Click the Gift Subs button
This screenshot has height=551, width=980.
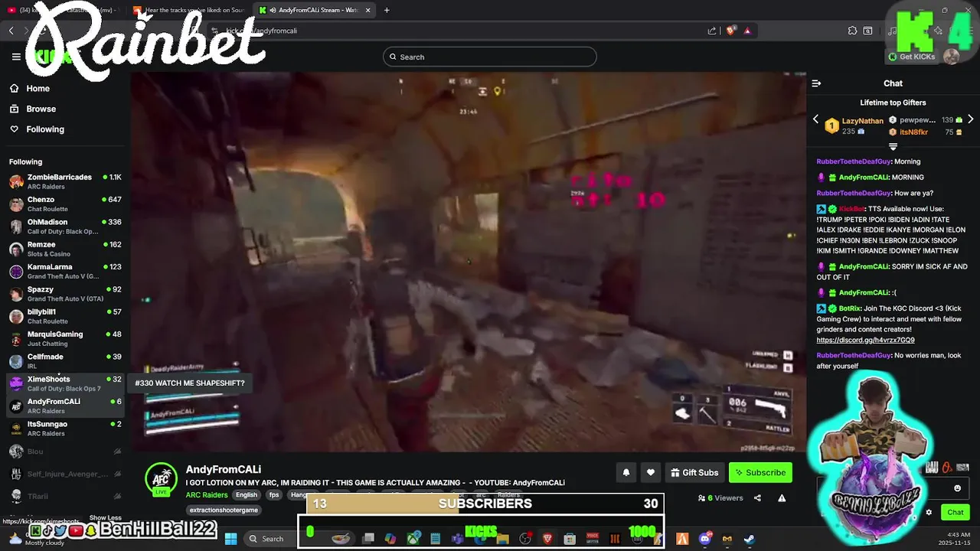click(x=694, y=473)
